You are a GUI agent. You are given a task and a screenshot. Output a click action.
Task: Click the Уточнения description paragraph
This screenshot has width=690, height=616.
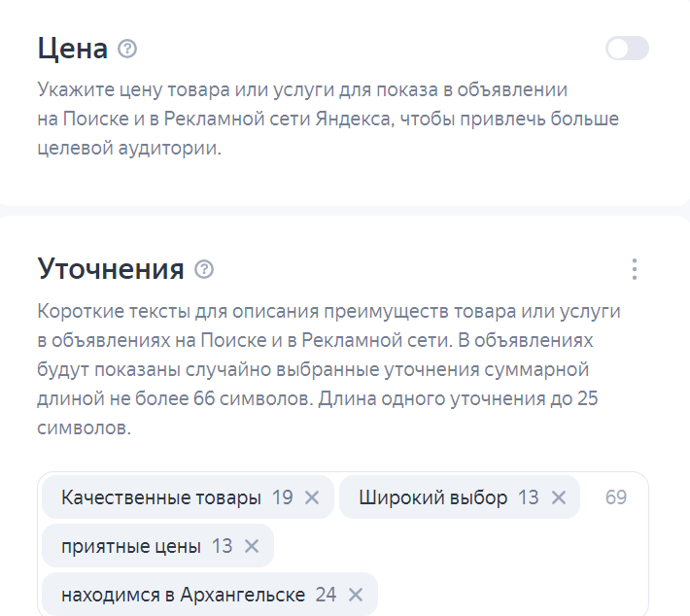328,370
